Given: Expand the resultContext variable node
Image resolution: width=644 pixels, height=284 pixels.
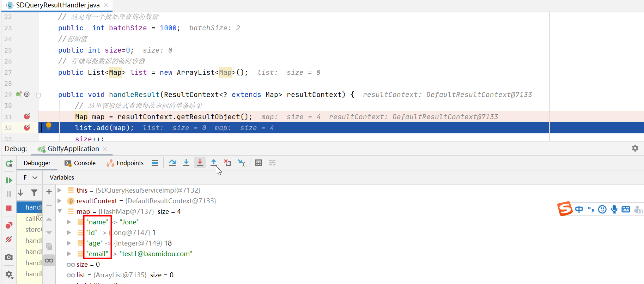Looking at the screenshot, I should point(60,201).
